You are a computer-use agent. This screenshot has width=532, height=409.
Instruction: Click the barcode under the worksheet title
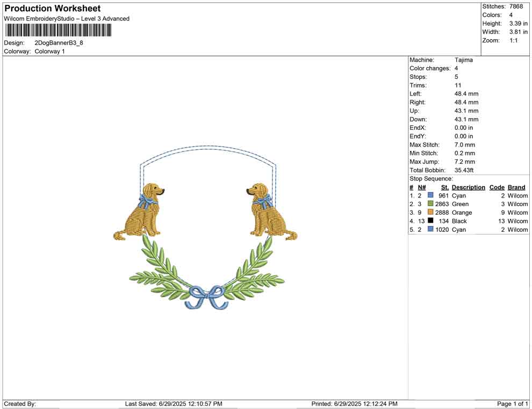58,30
